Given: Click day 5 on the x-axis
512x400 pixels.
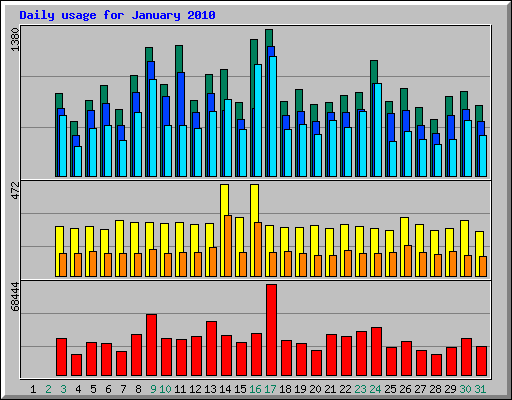Looking at the screenshot, I should pyautogui.click(x=93, y=389).
